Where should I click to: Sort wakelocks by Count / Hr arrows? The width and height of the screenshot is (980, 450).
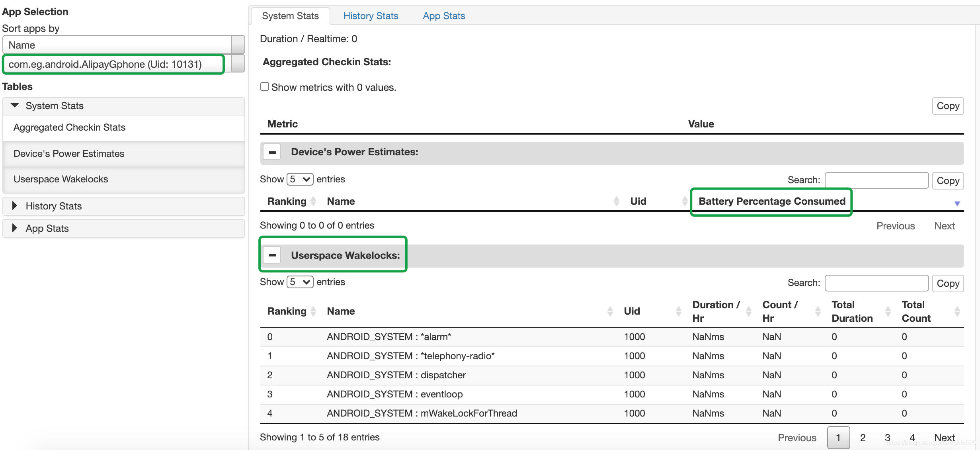[x=818, y=311]
